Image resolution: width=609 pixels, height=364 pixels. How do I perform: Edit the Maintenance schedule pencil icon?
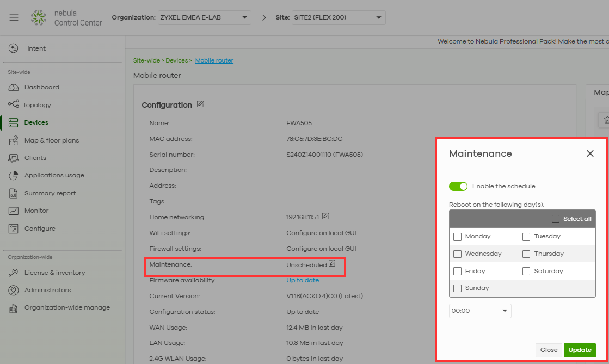pos(332,263)
